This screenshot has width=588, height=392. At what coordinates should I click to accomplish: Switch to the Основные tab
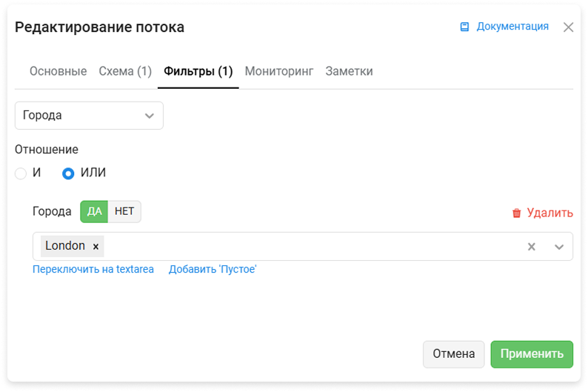[58, 71]
